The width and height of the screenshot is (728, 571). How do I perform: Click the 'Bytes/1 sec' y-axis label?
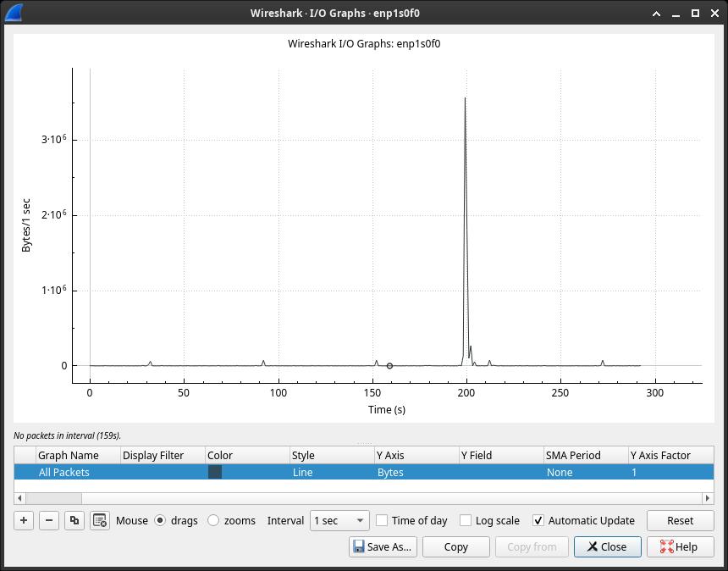tap(26, 225)
